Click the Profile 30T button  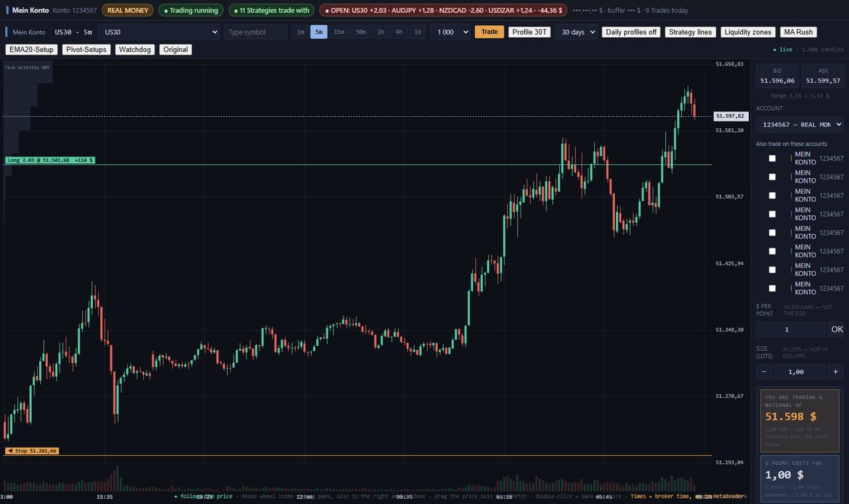click(x=529, y=32)
